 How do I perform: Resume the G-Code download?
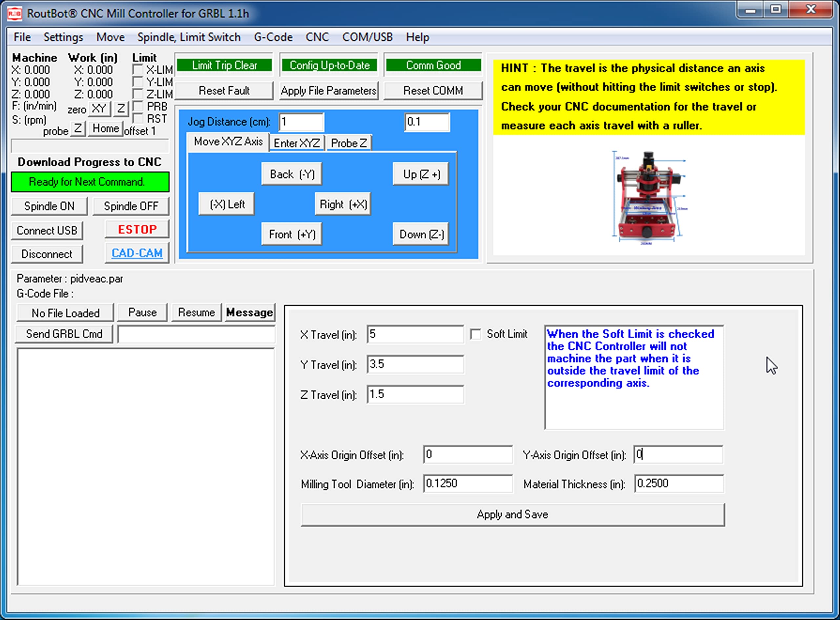(x=197, y=313)
